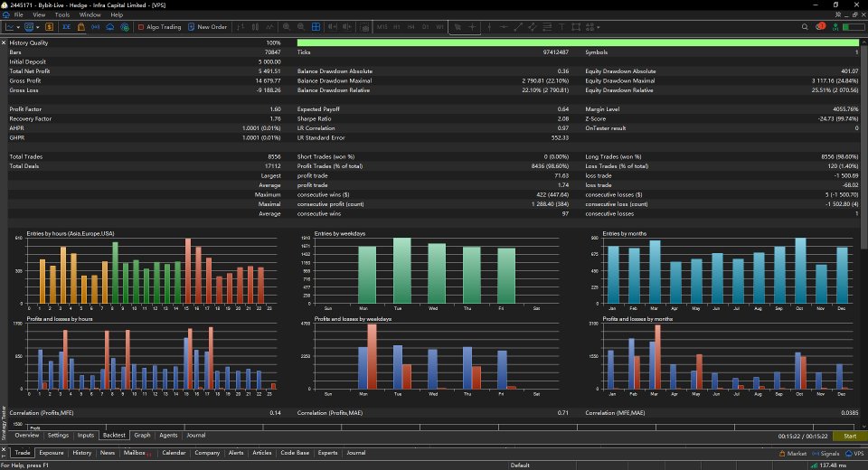Expand the profiles dropdown arrow in toolbar

38,27
